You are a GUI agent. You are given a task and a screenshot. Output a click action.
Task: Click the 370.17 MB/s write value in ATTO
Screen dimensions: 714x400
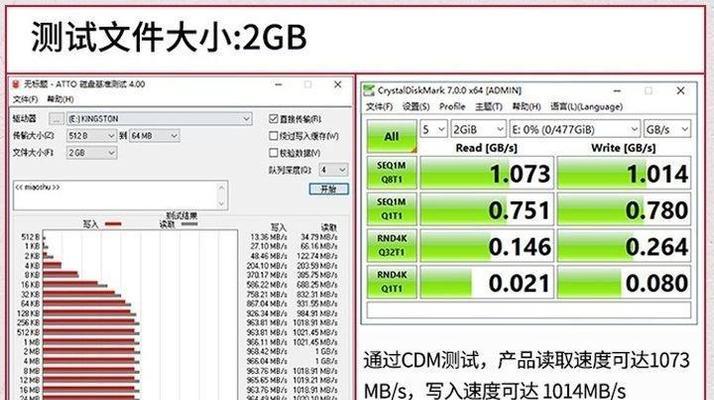click(x=267, y=275)
